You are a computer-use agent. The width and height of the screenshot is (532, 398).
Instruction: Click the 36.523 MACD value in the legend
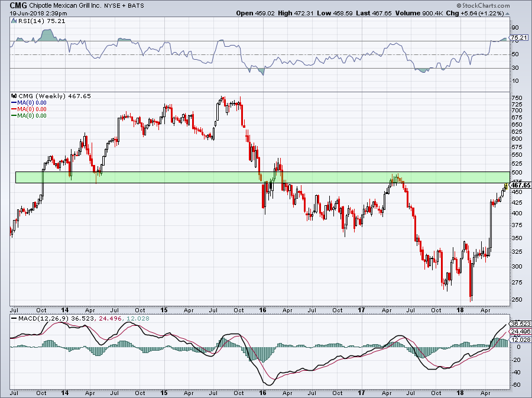[x=83, y=319]
